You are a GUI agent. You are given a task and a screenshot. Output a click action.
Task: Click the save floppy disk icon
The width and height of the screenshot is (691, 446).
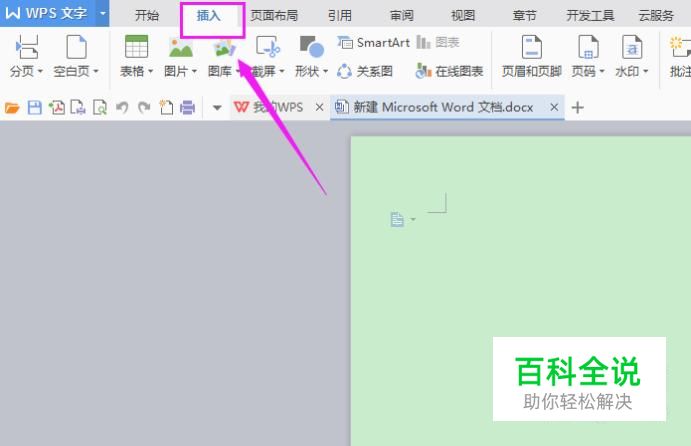(x=34, y=107)
